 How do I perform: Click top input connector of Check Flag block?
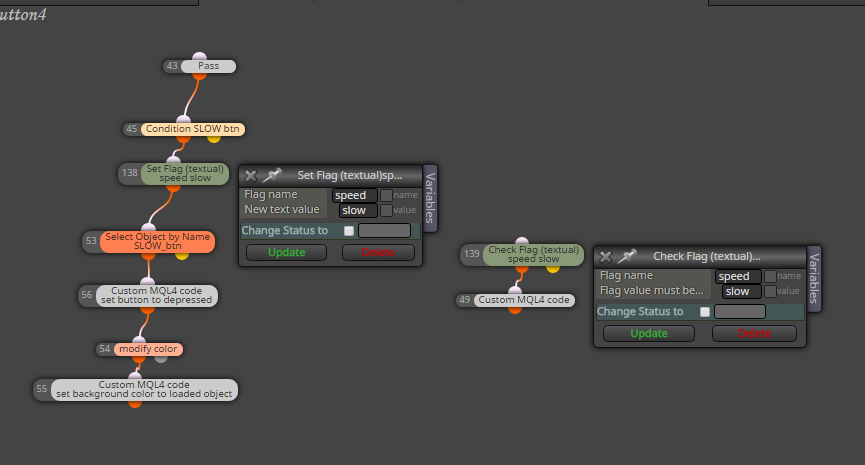522,241
